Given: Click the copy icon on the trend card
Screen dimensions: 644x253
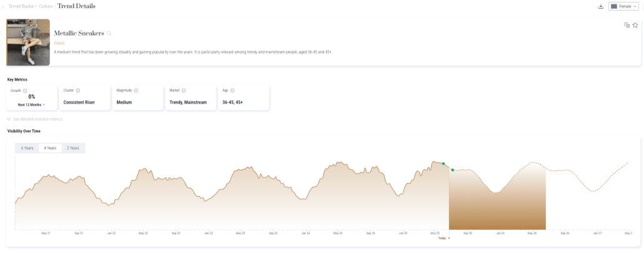Looking at the screenshot, I should point(627,25).
